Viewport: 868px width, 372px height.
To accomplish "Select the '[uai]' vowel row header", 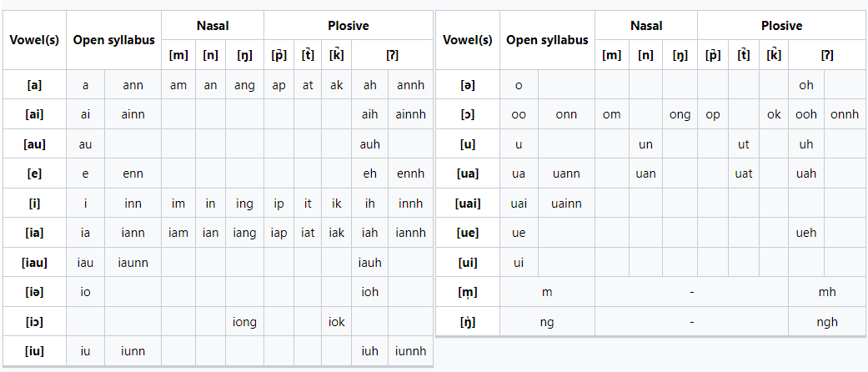I will [x=468, y=204].
